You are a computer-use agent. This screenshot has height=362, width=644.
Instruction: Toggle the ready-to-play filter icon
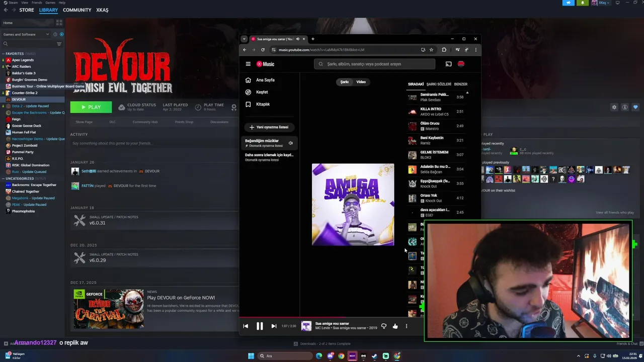tap(61, 34)
